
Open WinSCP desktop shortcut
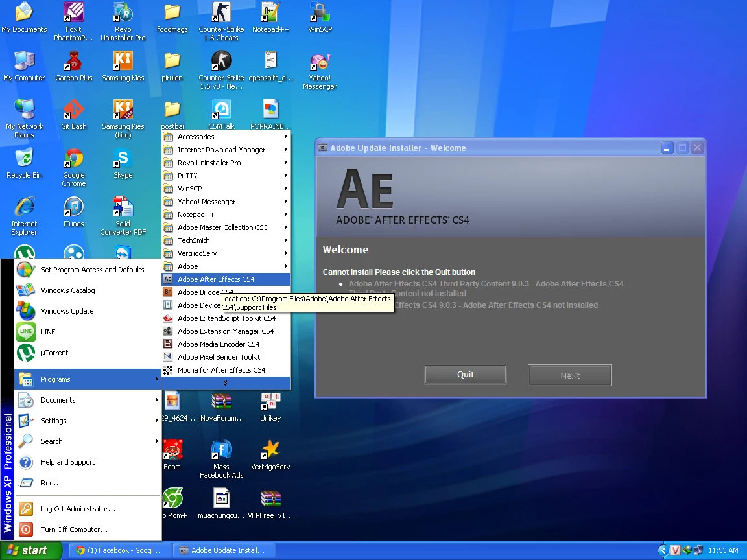pos(320,18)
